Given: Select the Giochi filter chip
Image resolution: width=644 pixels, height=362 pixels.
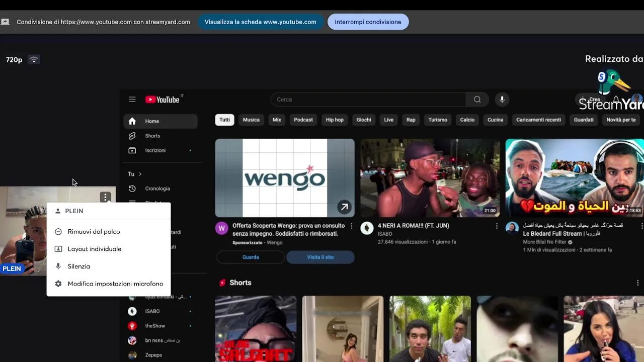Looking at the screenshot, I should (364, 120).
